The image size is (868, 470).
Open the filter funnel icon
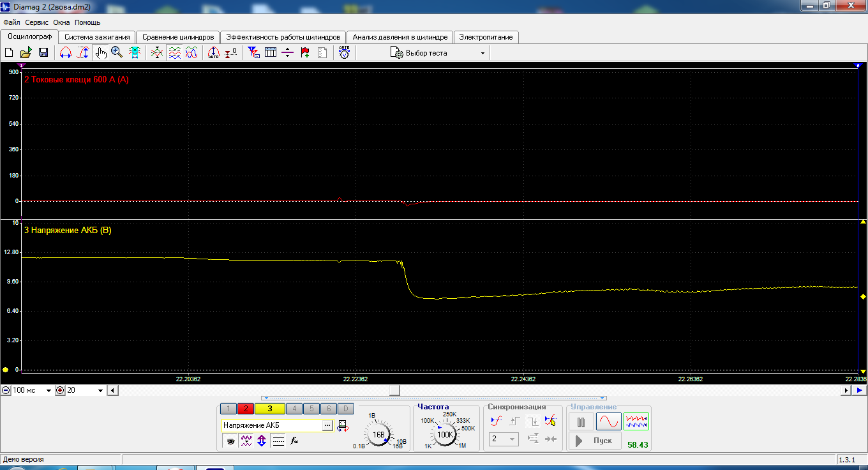(253, 53)
